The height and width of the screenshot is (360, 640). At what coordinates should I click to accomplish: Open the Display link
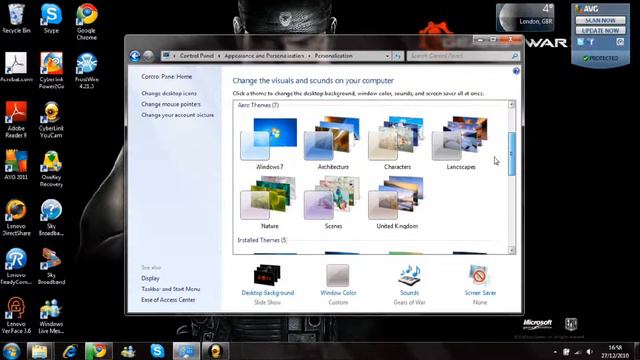pos(150,278)
